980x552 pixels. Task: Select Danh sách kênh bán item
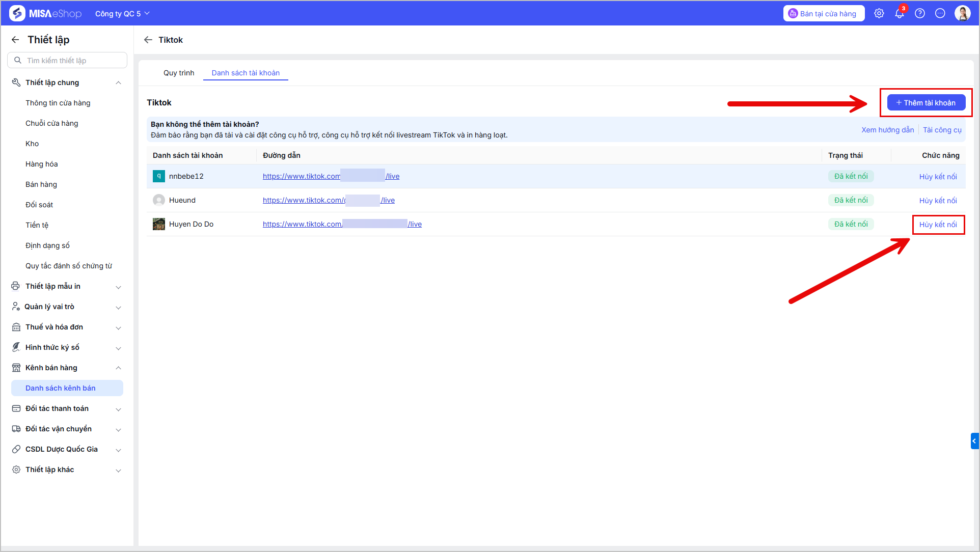(x=67, y=388)
